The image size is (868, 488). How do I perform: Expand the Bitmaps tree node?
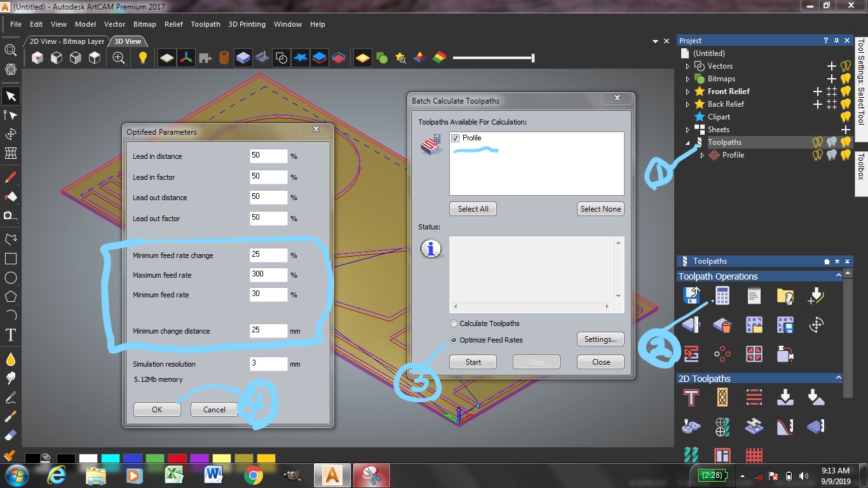click(688, 79)
